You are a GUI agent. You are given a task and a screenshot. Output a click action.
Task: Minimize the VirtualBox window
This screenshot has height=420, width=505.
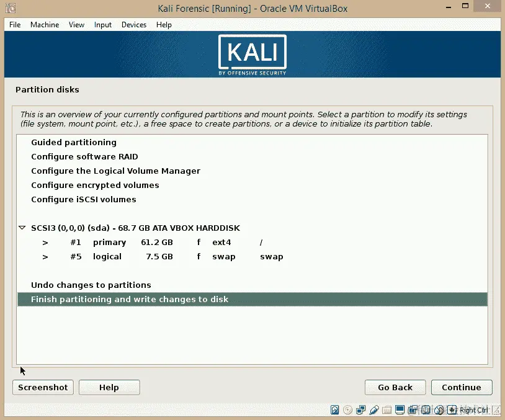[449, 6]
